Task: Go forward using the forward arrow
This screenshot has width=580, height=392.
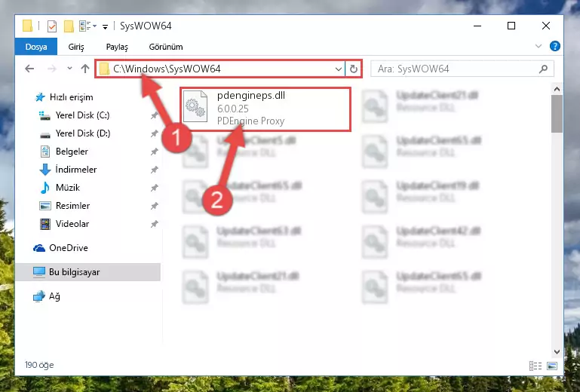Action: 52,69
